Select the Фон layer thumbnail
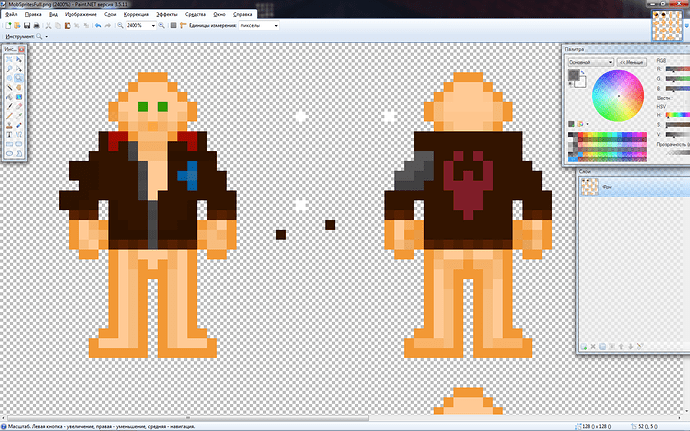This screenshot has width=690, height=431. [589, 187]
